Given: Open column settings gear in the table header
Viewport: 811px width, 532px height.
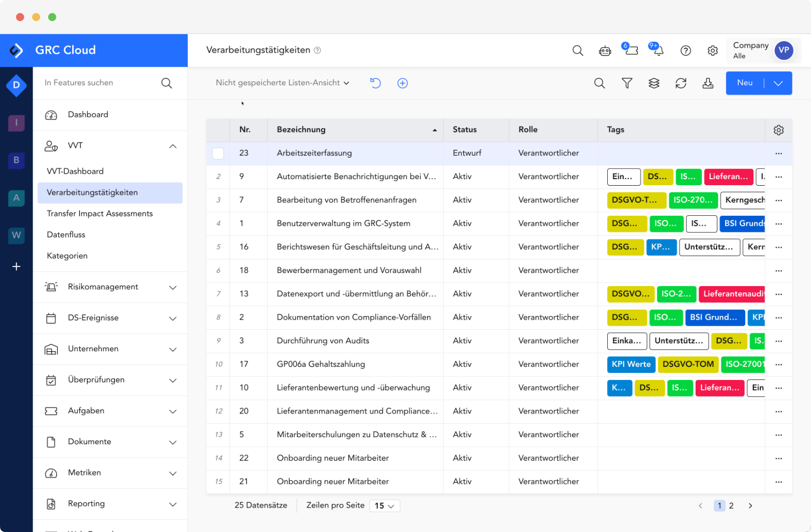Looking at the screenshot, I should tap(778, 129).
